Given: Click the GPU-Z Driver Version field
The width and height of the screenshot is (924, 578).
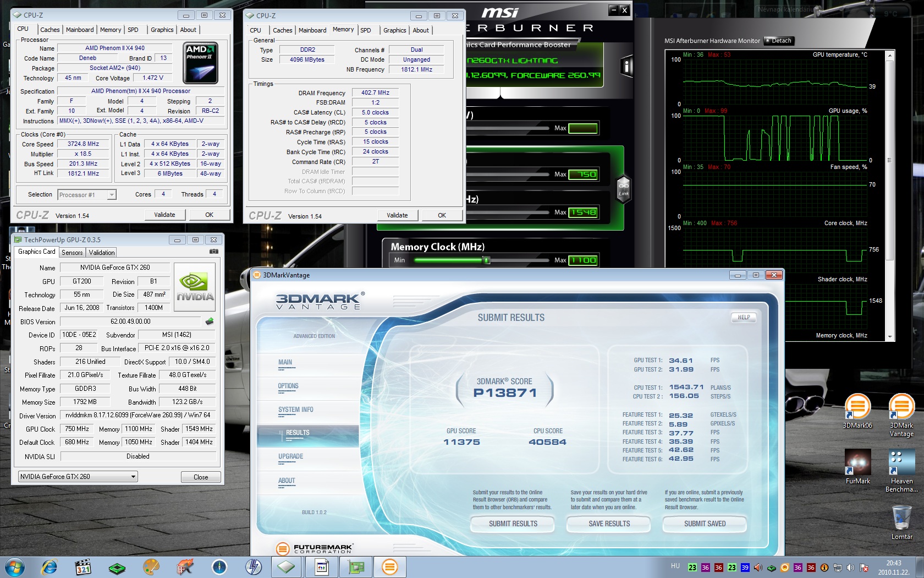Looking at the screenshot, I should point(138,416).
